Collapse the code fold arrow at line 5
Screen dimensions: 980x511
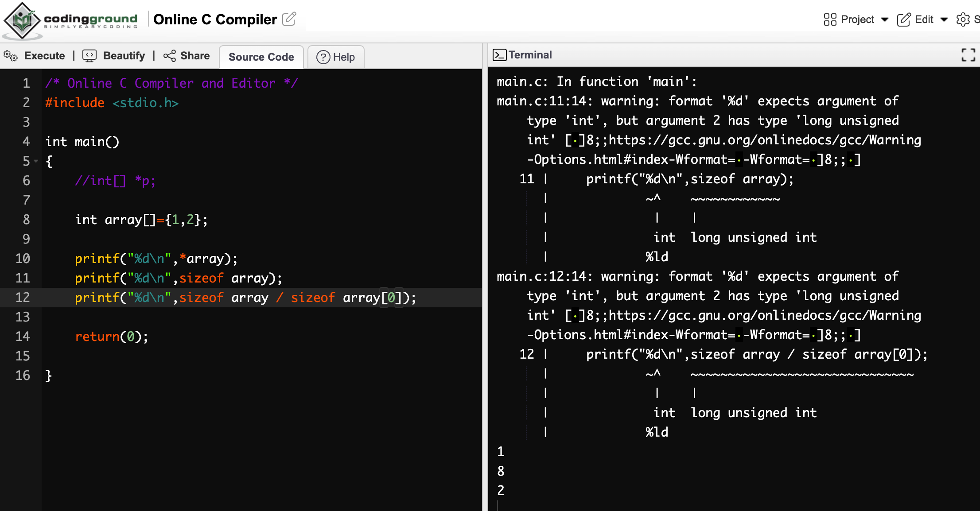click(36, 161)
